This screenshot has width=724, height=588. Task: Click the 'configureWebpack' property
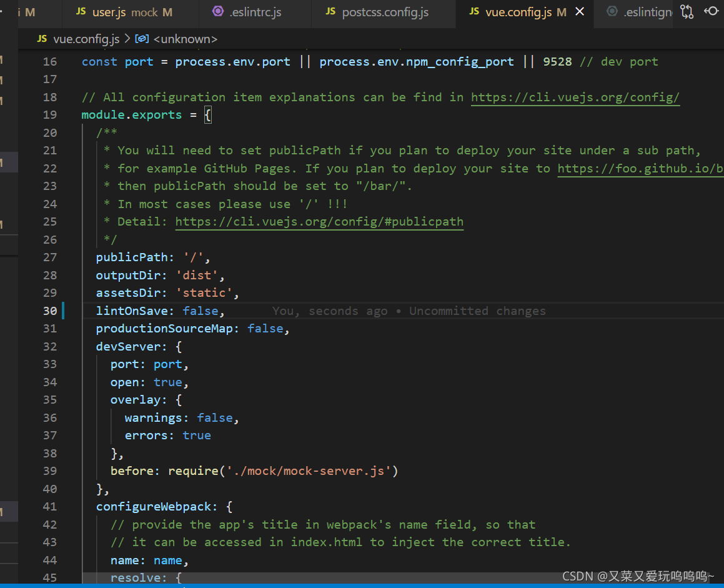[x=153, y=507]
